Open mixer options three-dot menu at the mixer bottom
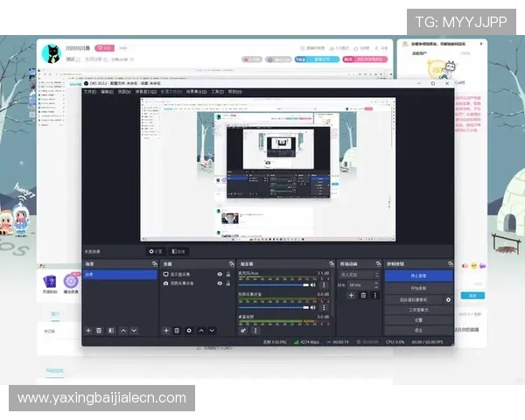Image resolution: width=525 pixels, height=420 pixels. tap(255, 331)
